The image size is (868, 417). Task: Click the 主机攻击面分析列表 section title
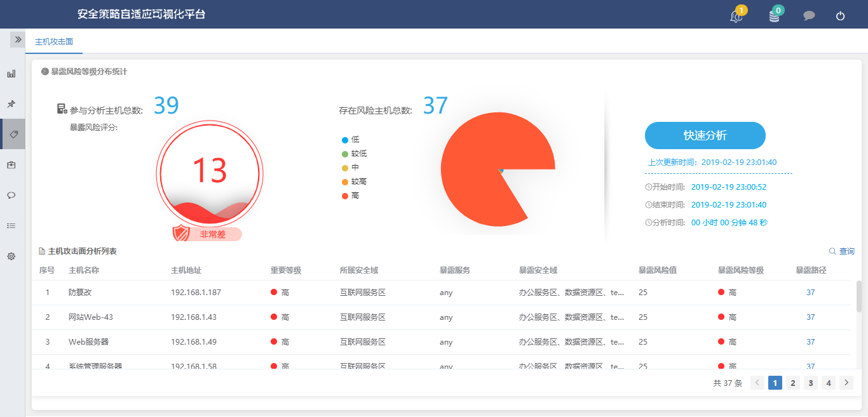[x=82, y=251]
